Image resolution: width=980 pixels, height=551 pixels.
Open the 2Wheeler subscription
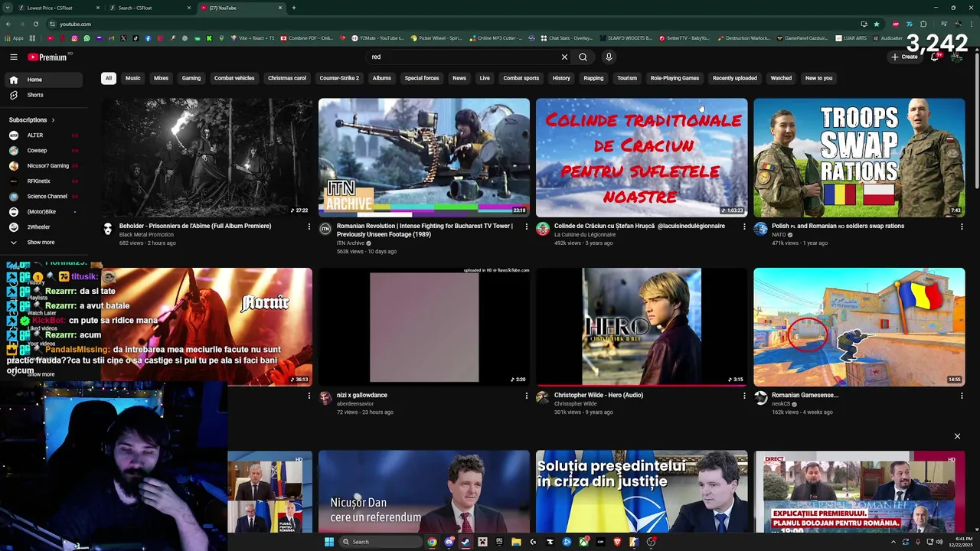(42, 227)
